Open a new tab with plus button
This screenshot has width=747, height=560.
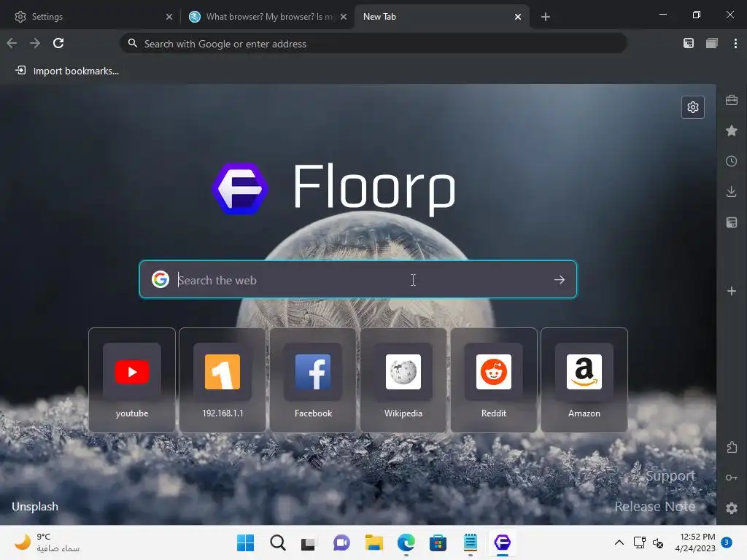(546, 17)
